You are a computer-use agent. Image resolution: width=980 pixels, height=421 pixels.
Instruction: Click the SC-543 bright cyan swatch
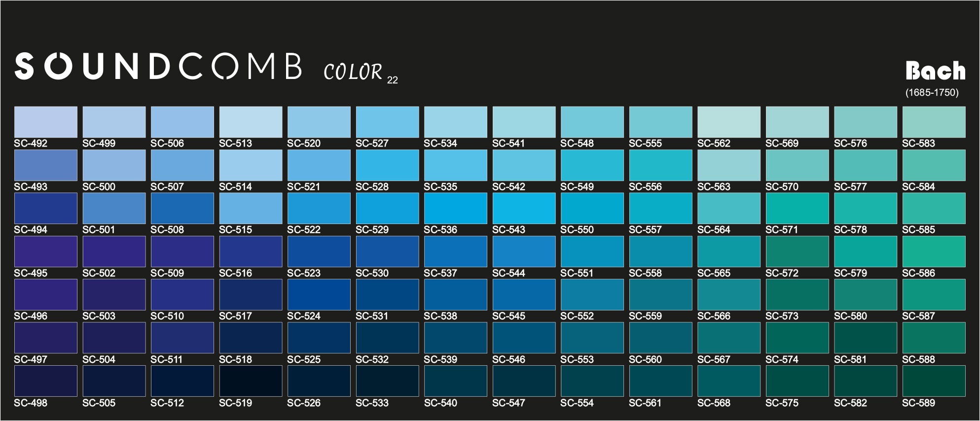coord(524,208)
